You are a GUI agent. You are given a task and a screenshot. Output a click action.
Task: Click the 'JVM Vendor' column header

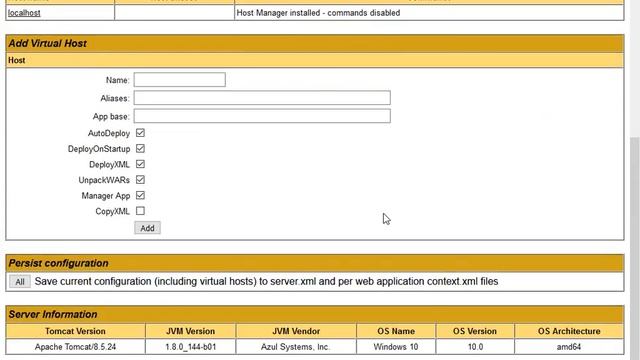[x=296, y=331]
